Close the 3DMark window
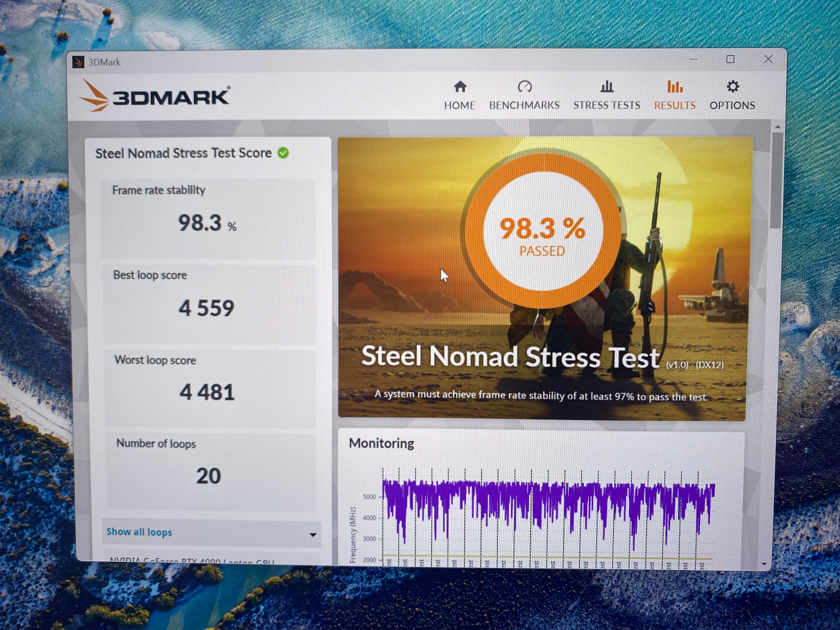Image resolution: width=840 pixels, height=630 pixels. coord(768,59)
